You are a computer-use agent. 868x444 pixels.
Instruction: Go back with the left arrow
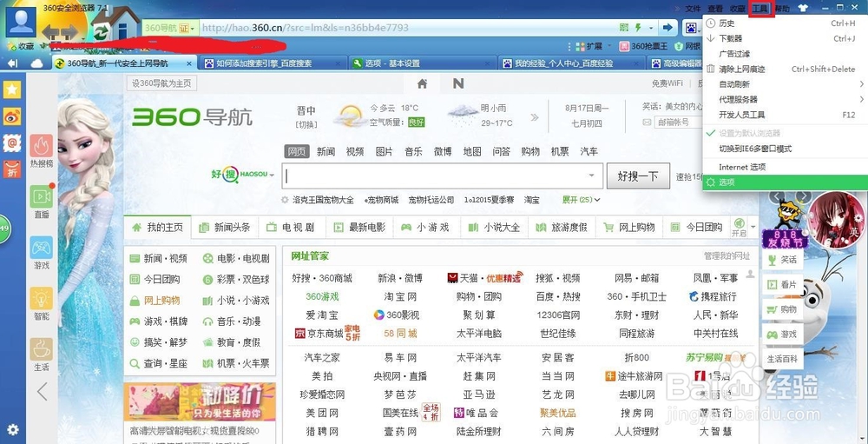(x=51, y=32)
